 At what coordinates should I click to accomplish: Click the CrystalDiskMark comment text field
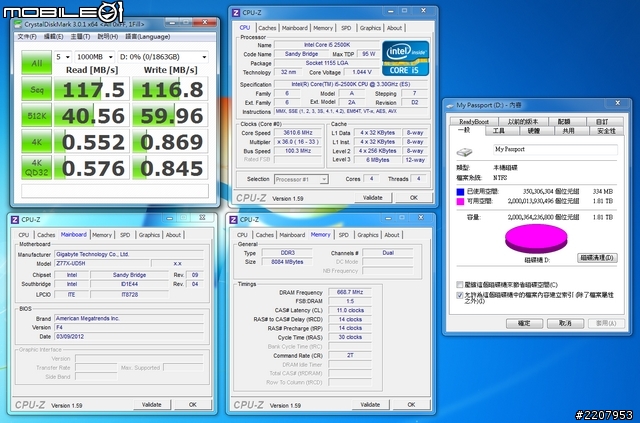[x=115, y=191]
